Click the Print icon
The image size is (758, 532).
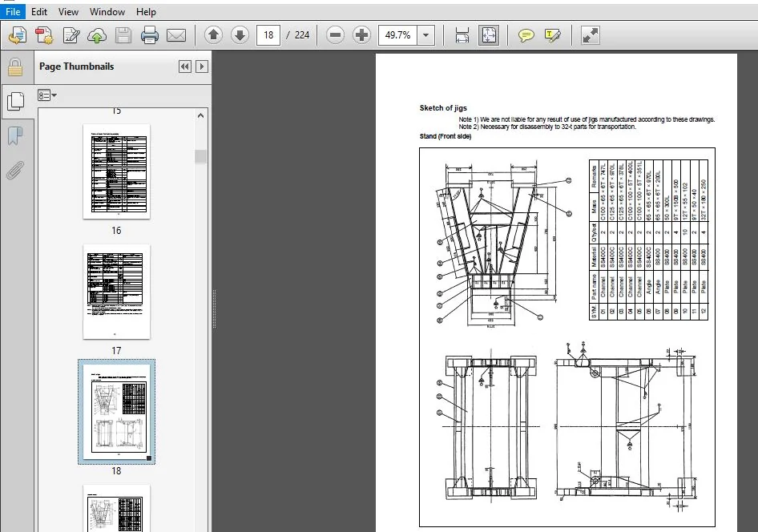tap(149, 35)
